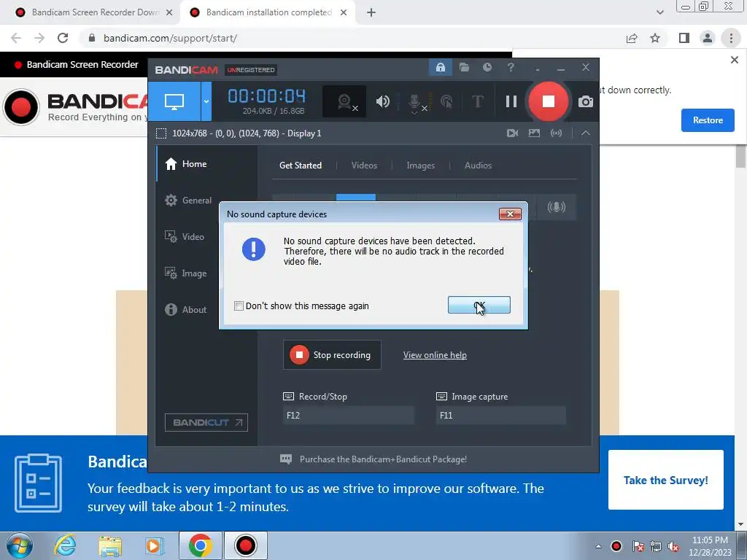
Task: Open the Chrome tab search chevron
Action: (x=659, y=12)
